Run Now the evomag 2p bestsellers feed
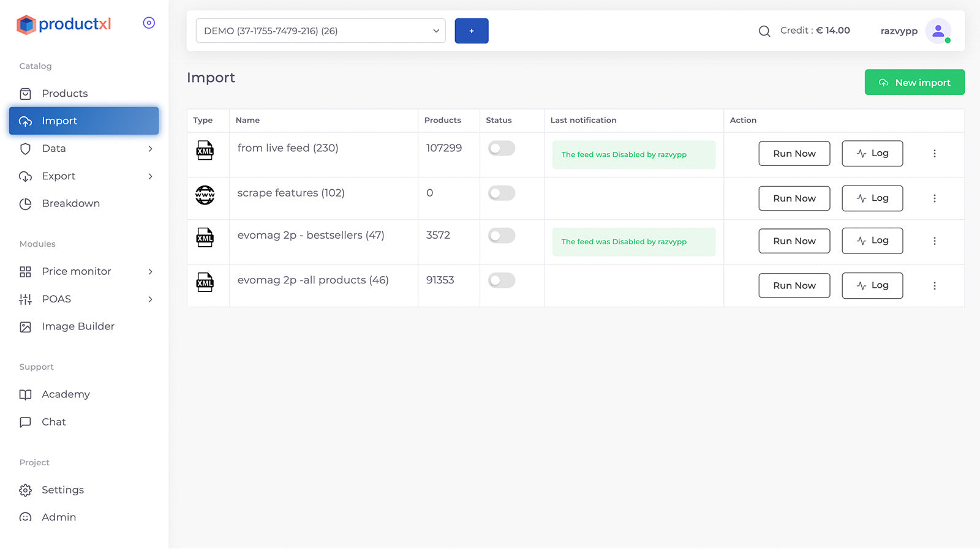This screenshot has height=551, width=980. point(794,241)
